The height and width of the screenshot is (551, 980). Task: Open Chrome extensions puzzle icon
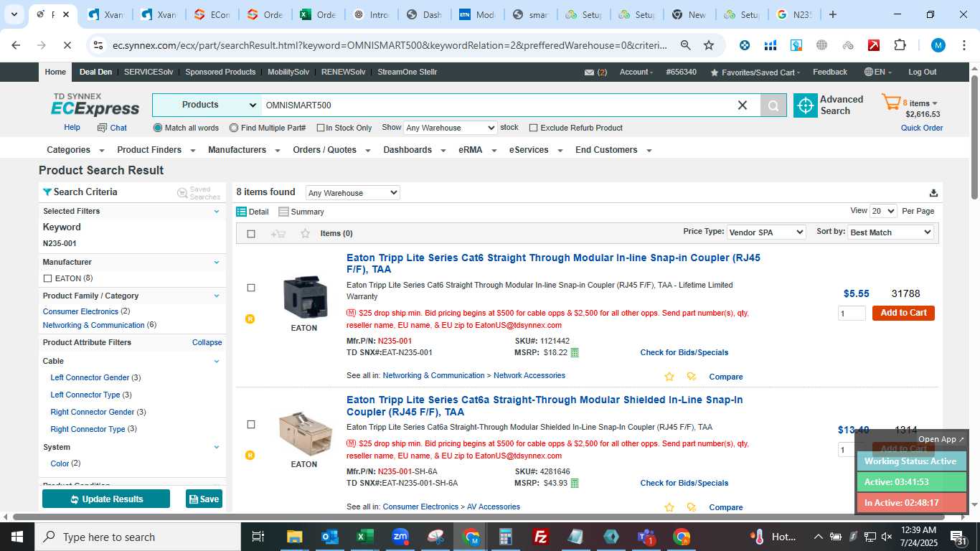pos(900,45)
